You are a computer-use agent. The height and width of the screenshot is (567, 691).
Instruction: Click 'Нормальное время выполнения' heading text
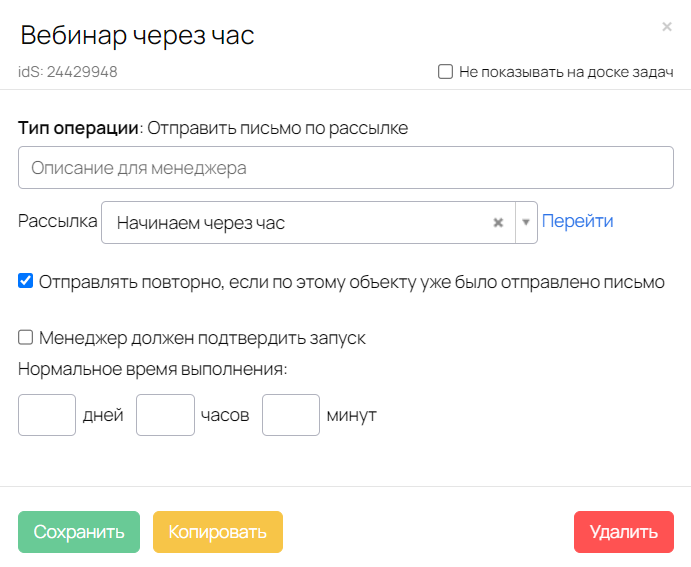(x=153, y=368)
